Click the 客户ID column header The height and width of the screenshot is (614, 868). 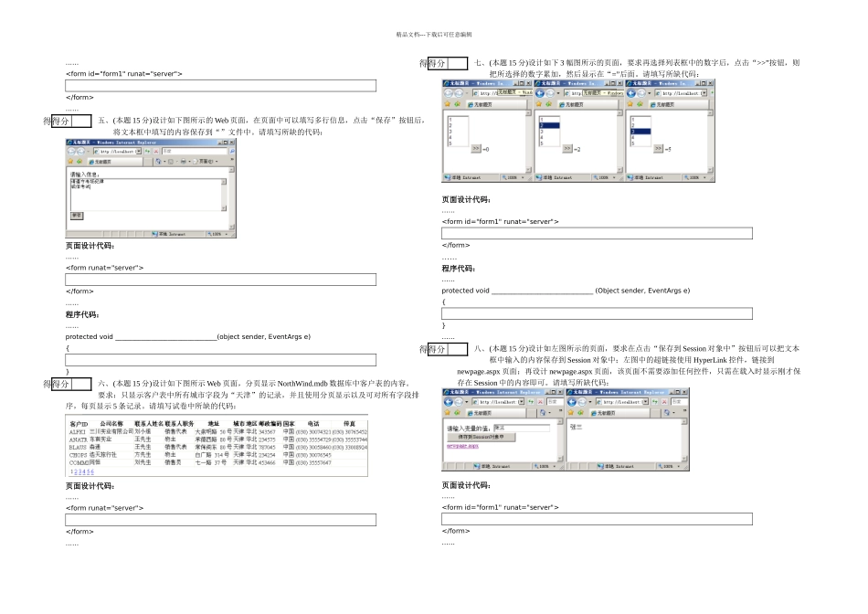tap(79, 424)
